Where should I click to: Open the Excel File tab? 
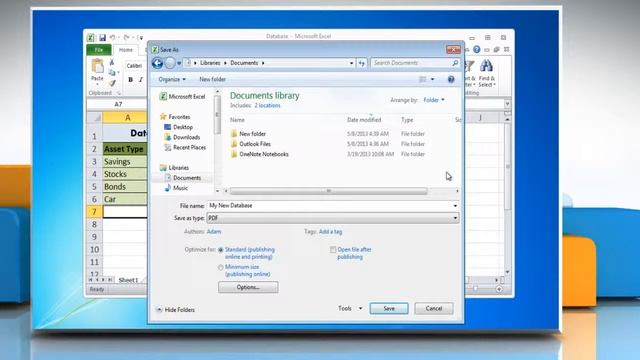coord(99,50)
